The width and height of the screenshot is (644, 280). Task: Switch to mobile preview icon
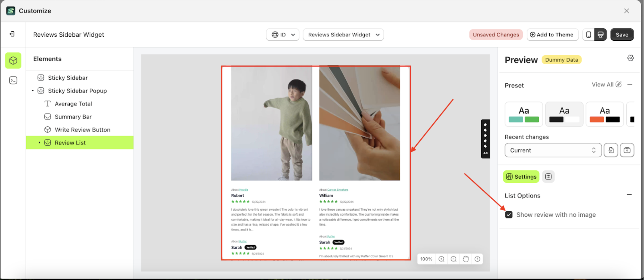[589, 35]
